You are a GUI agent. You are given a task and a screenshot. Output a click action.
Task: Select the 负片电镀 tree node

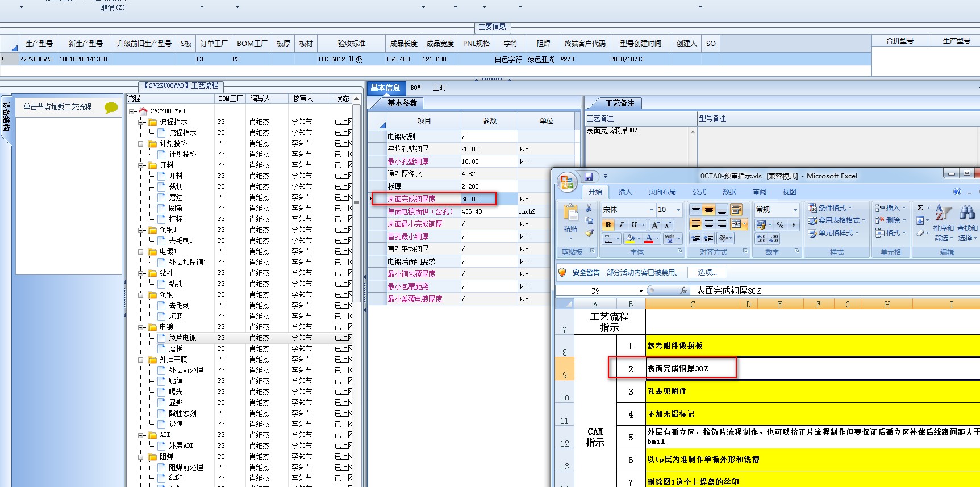(x=182, y=338)
